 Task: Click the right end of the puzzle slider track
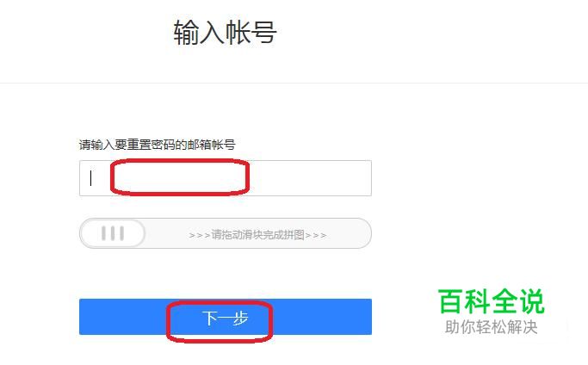click(x=349, y=233)
